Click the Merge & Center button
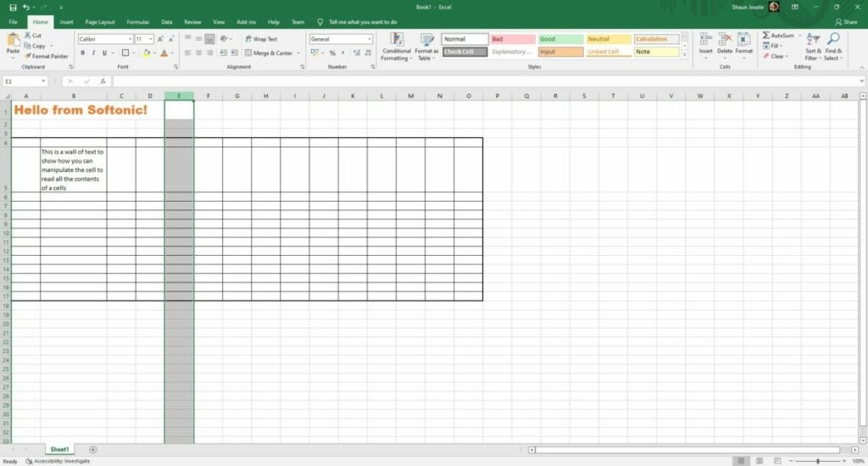Image resolution: width=868 pixels, height=466 pixels. pos(269,53)
